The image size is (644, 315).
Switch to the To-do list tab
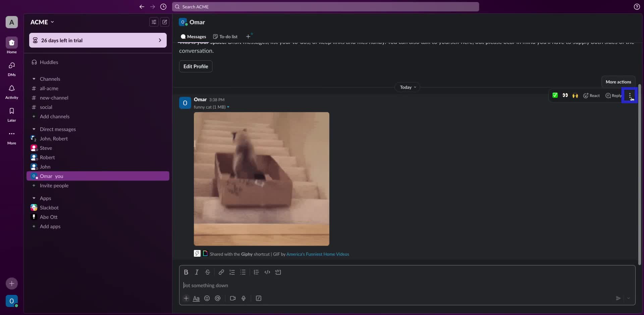pyautogui.click(x=225, y=37)
